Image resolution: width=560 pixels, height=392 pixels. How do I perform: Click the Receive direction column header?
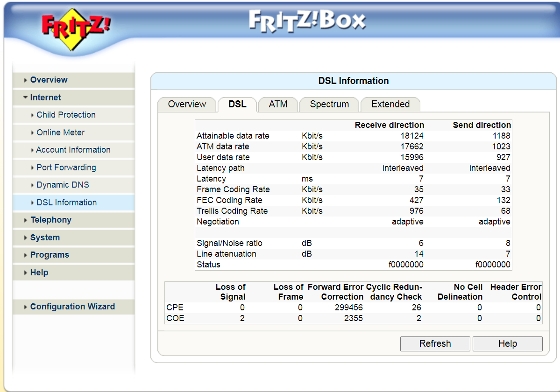389,125
